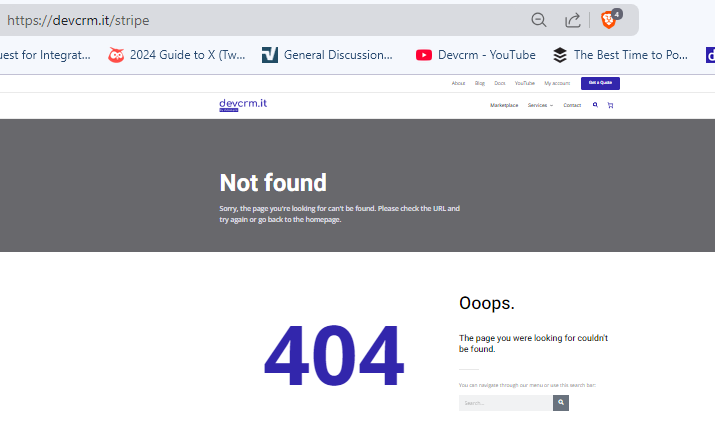Image resolution: width=715 pixels, height=442 pixels.
Task: Click the large 404 number
Action: point(334,355)
